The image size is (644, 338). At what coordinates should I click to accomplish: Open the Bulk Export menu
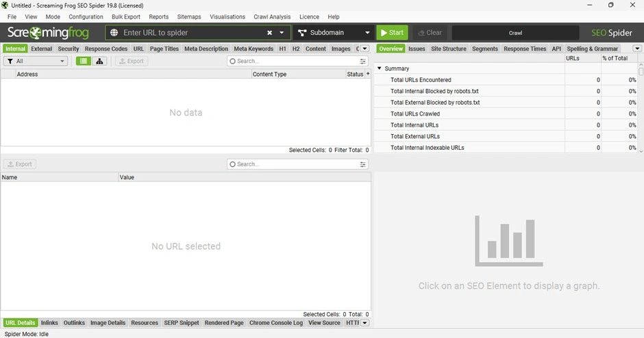125,17
